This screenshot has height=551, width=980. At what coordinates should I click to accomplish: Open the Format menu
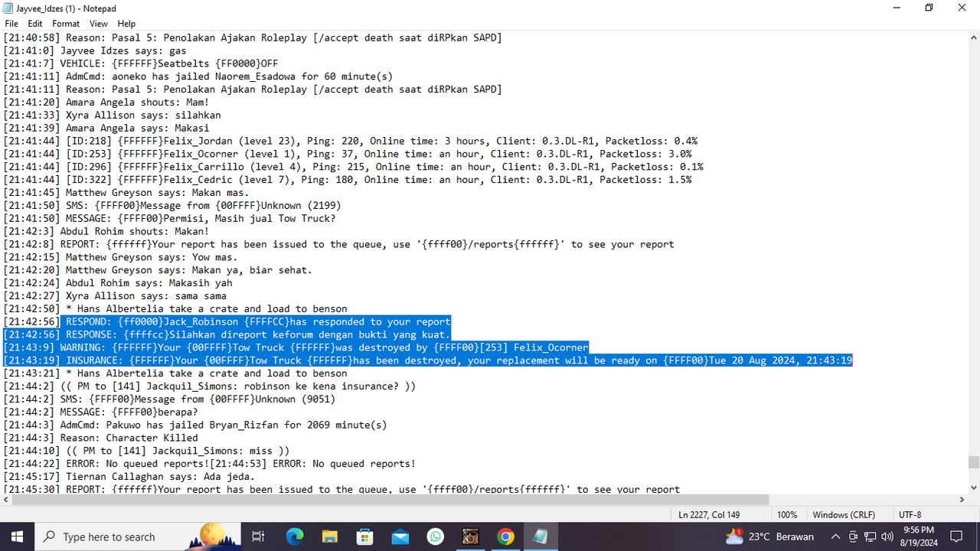[x=66, y=24]
